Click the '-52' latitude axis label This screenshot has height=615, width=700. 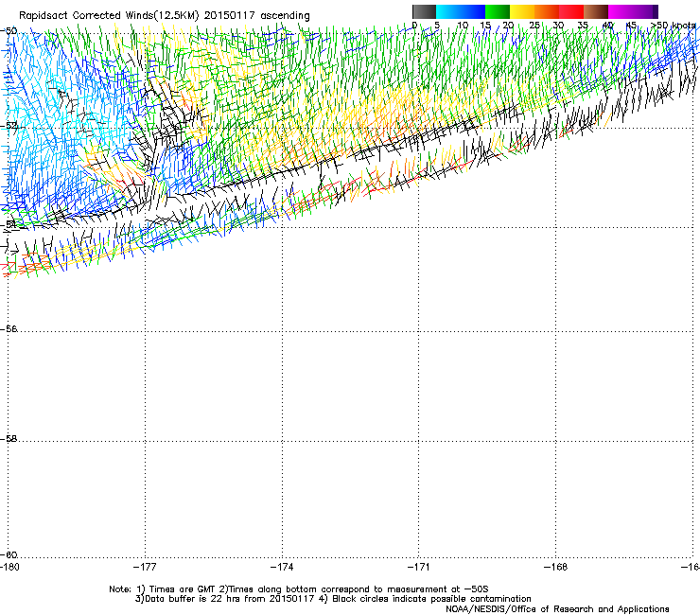9,126
